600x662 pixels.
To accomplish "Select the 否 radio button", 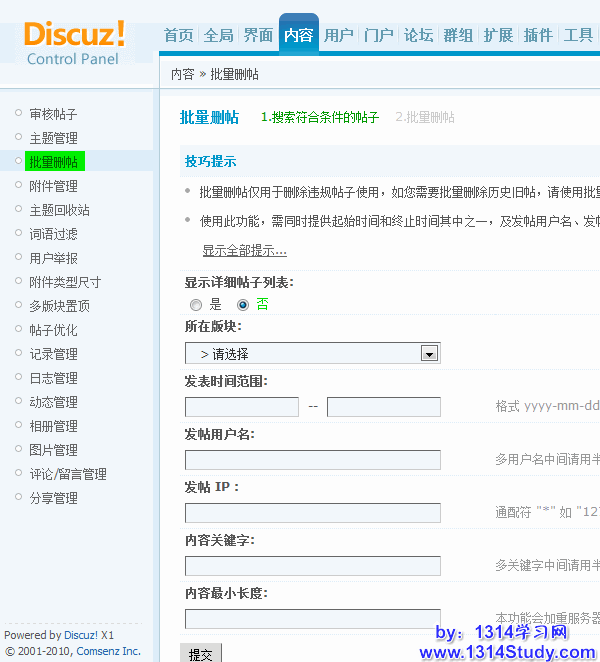I will 243,305.
